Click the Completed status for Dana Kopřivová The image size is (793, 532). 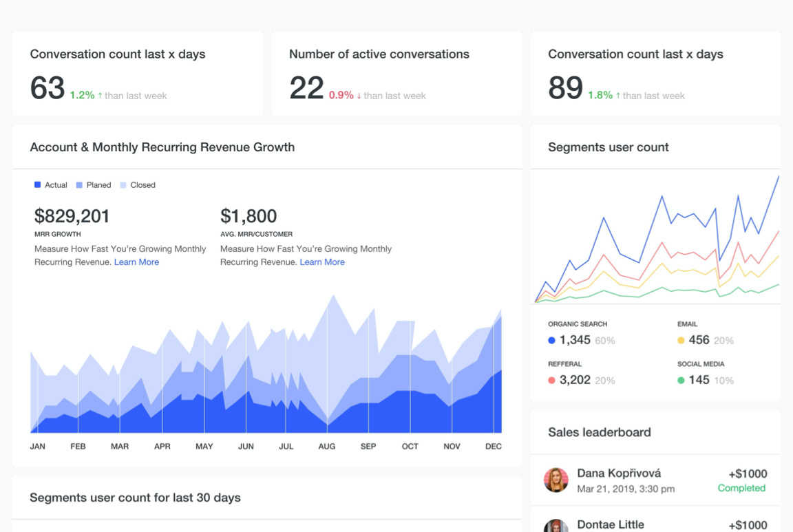coord(741,488)
